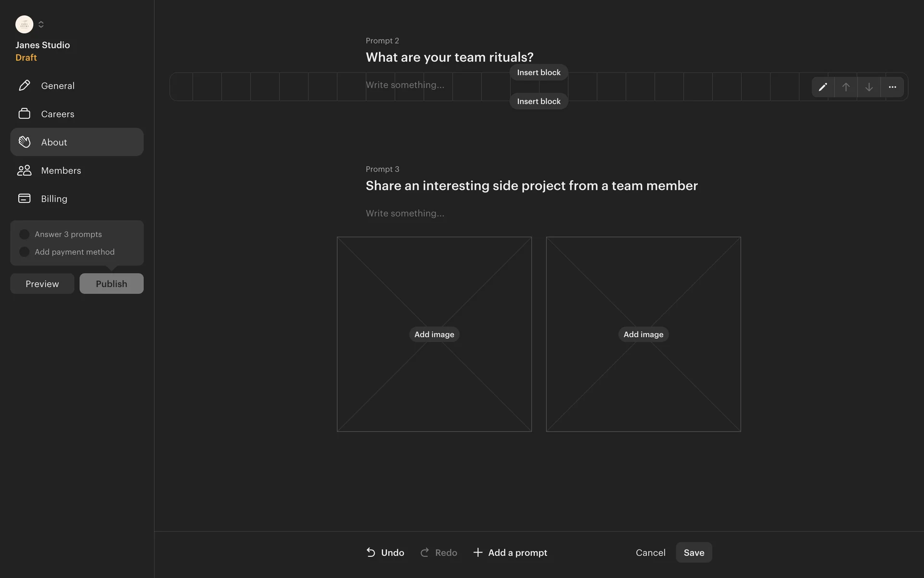Screen dimensions: 924x578
Task: Move block up with arrow icon
Action: [x=846, y=87]
